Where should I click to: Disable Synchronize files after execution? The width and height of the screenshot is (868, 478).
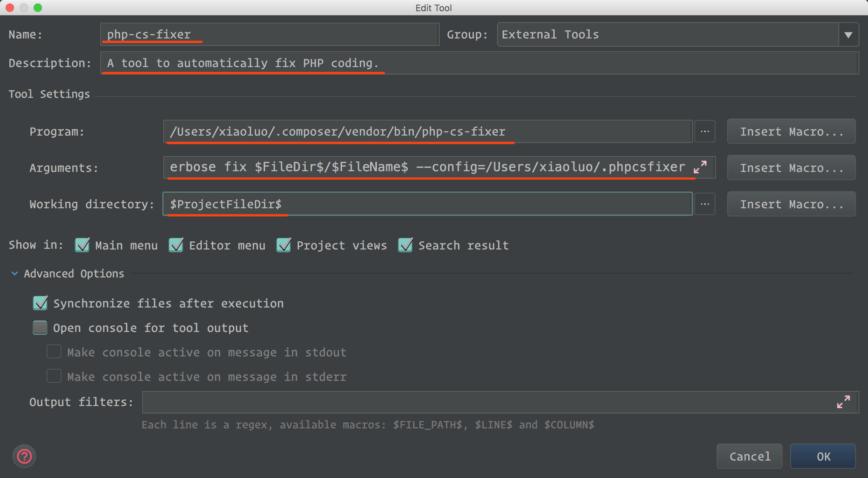point(40,303)
